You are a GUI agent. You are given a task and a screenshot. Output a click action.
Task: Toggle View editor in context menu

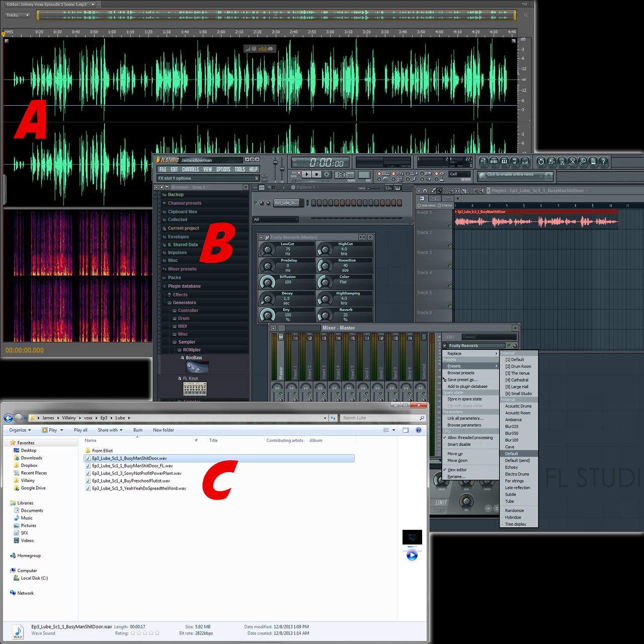[457, 470]
